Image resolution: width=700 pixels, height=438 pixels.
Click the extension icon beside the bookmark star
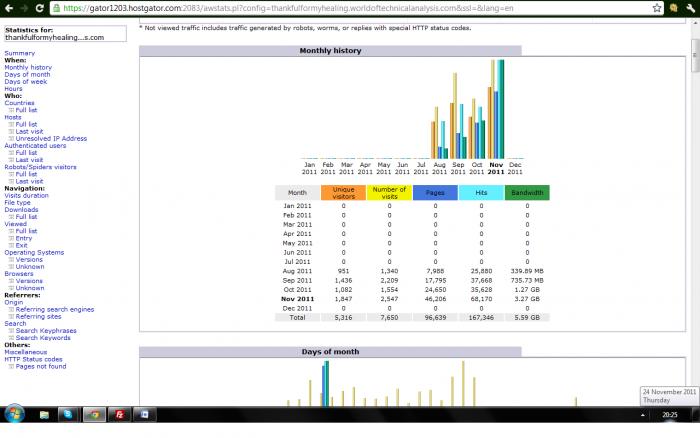(674, 8)
